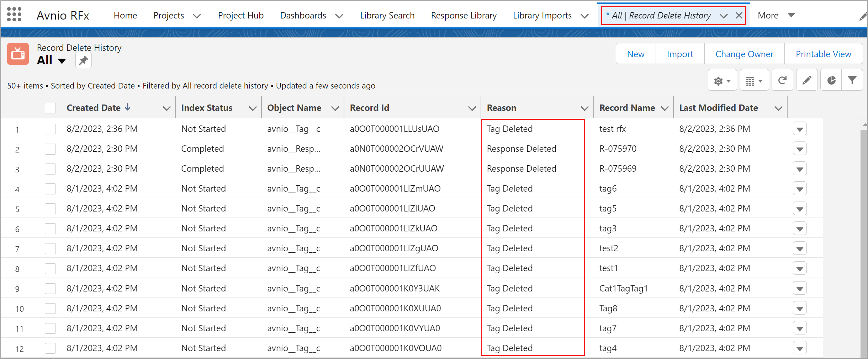Select row 4 checkbox

pyautogui.click(x=51, y=189)
